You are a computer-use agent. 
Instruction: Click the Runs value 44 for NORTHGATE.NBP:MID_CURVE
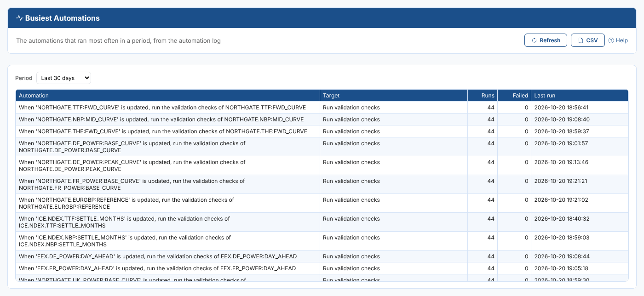(x=491, y=120)
